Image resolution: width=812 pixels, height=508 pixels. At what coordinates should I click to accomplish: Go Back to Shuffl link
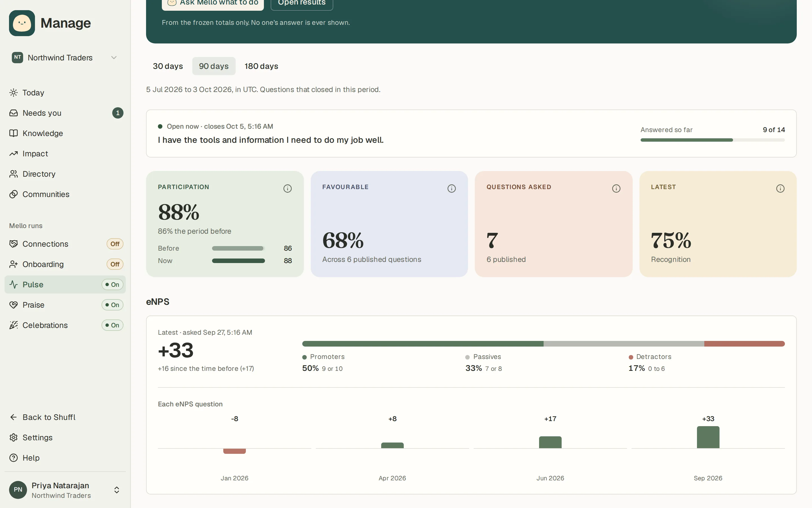tap(65, 417)
